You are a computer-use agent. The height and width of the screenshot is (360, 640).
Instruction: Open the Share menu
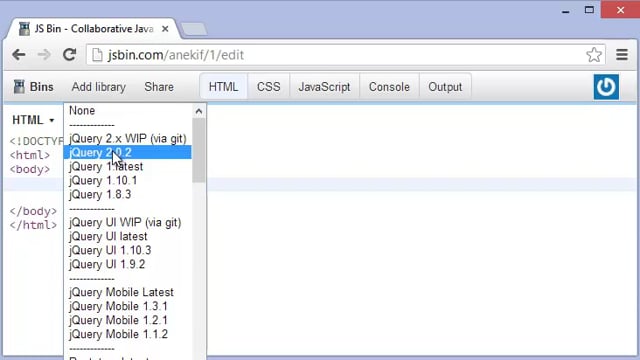(x=159, y=87)
